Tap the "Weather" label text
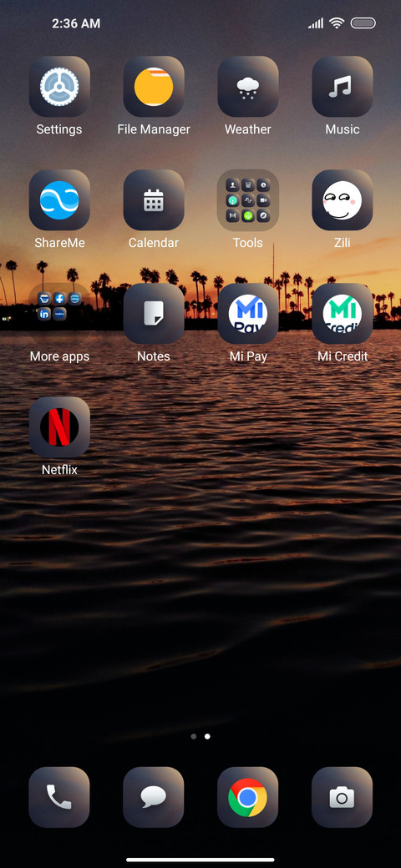Viewport: 401px width, 868px height. pyautogui.click(x=247, y=129)
